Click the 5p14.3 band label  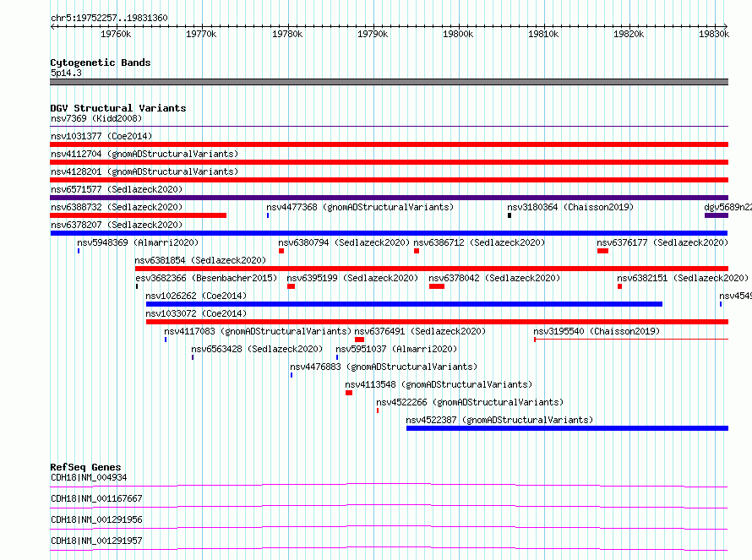tap(66, 73)
